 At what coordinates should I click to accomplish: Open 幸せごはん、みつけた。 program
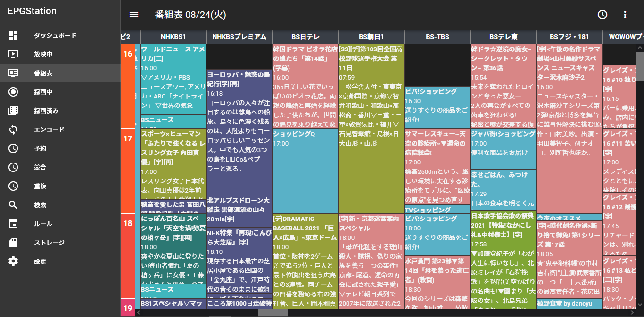[504, 190]
